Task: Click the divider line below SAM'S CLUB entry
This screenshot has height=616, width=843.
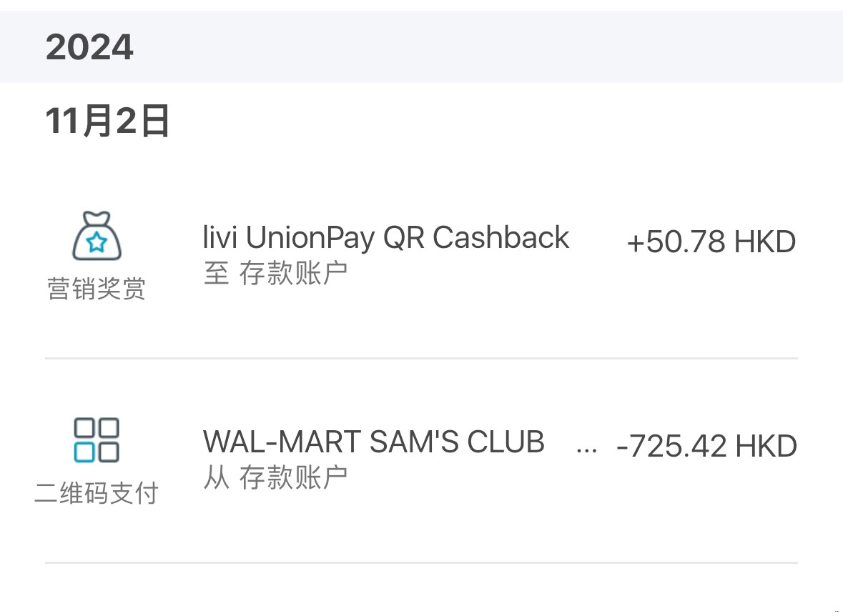Action: click(x=421, y=562)
